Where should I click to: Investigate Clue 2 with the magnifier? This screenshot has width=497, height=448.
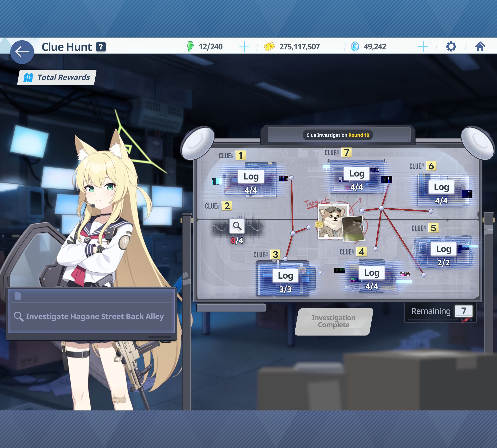click(237, 226)
